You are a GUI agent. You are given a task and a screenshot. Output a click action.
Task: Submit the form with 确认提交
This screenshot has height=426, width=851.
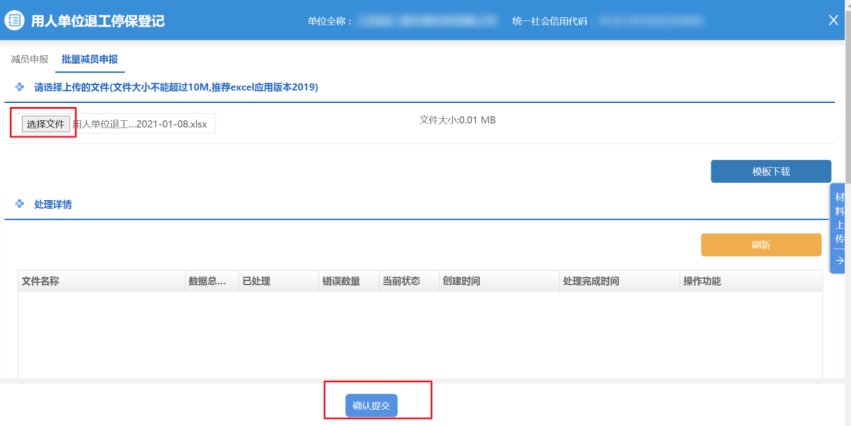[372, 405]
